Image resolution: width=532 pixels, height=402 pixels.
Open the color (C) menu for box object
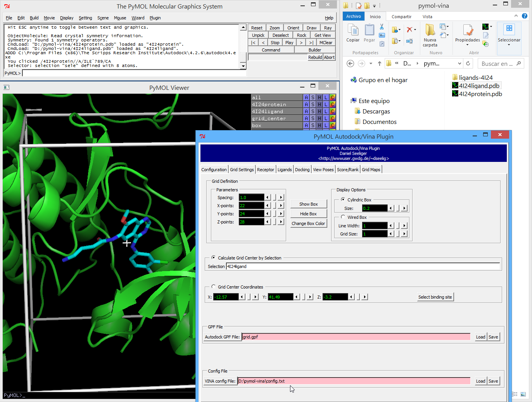333,125
